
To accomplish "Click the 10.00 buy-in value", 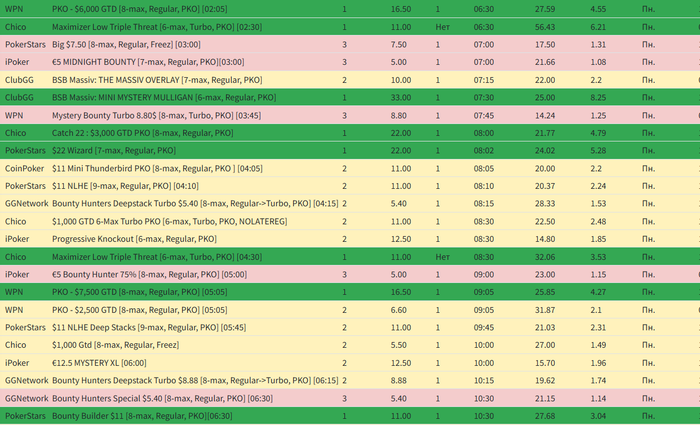I will click(401, 80).
